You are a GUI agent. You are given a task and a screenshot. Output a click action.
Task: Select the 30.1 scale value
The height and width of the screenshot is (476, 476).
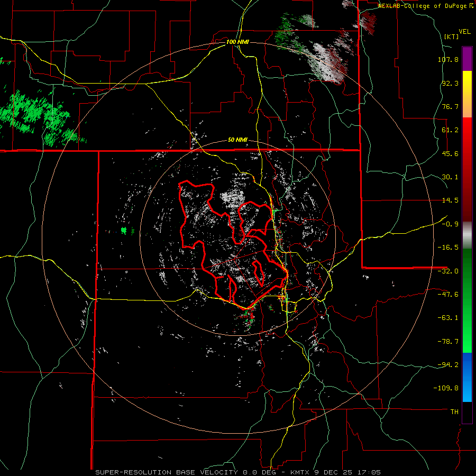[x=450, y=177]
